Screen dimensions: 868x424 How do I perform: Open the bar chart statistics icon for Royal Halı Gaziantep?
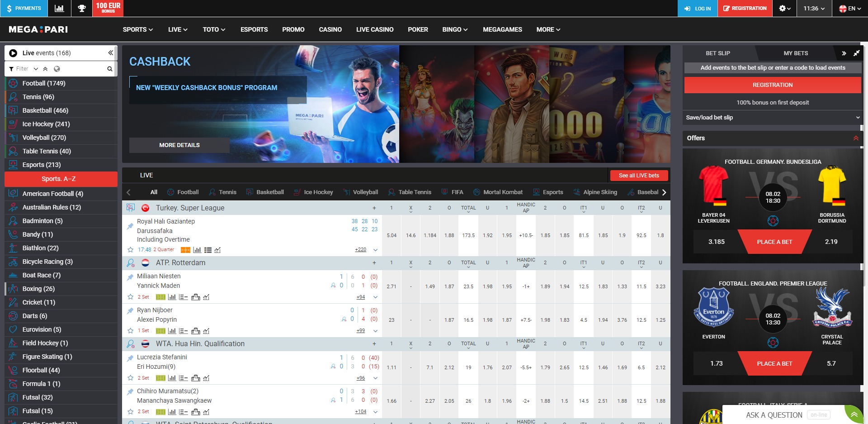click(x=197, y=250)
